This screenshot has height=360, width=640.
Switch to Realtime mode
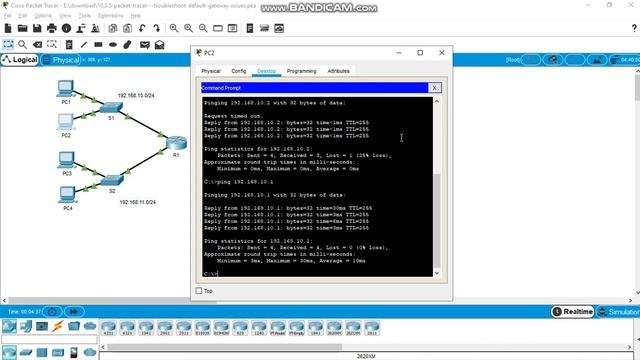573,312
